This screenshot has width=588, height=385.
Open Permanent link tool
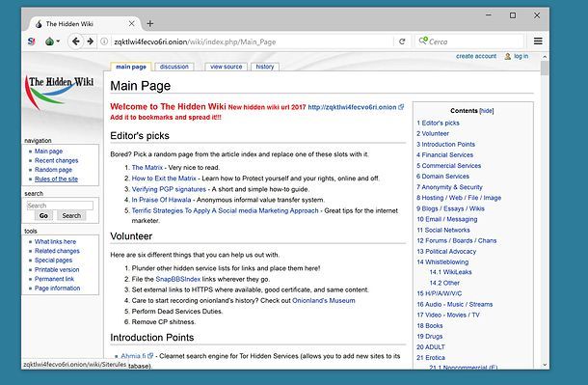pyautogui.click(x=54, y=279)
